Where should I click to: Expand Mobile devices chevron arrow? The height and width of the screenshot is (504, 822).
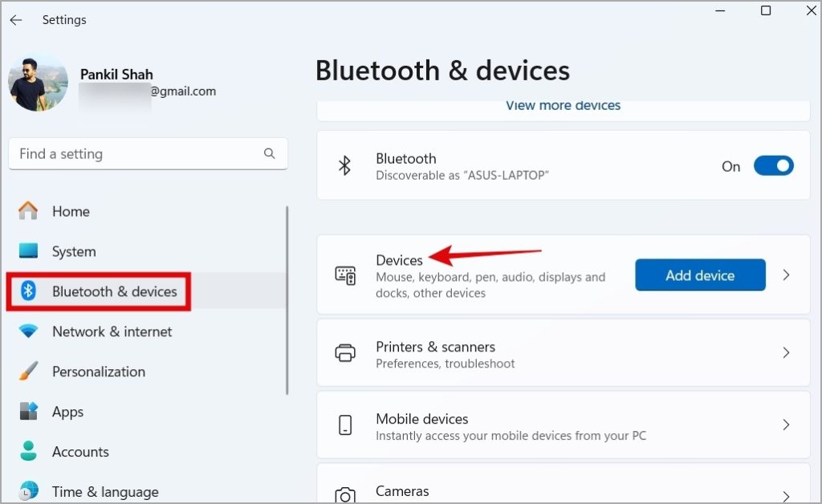(x=786, y=425)
